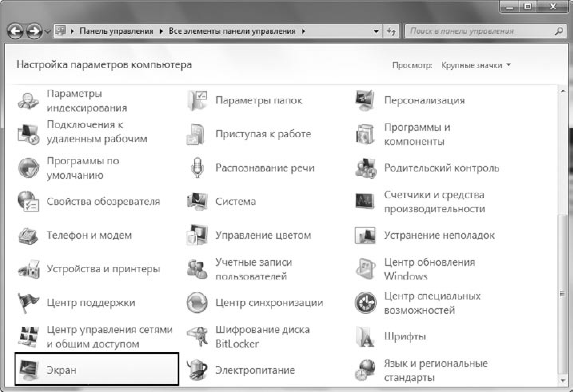This screenshot has height=392, width=573.
Task: Click the Система link text
Action: coord(236,202)
